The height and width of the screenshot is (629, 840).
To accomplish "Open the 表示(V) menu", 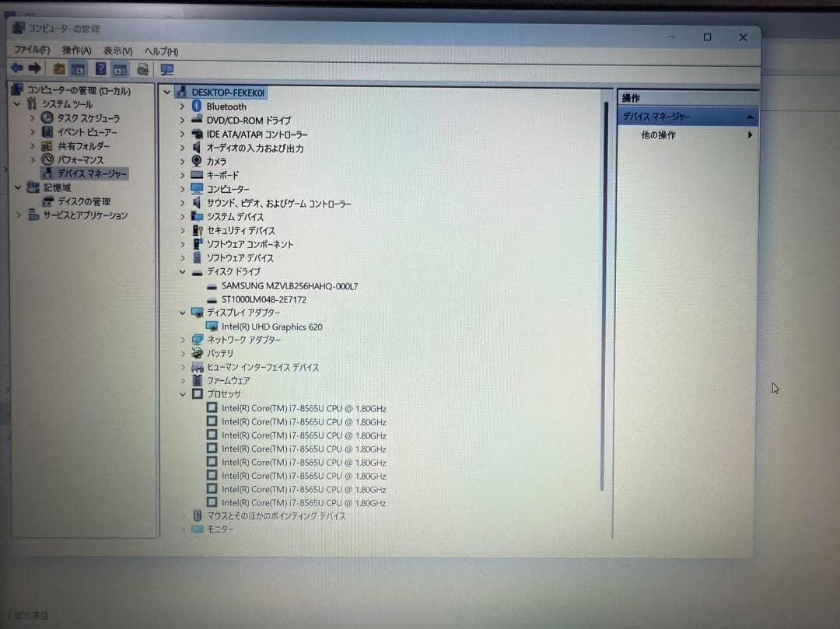I will point(117,51).
